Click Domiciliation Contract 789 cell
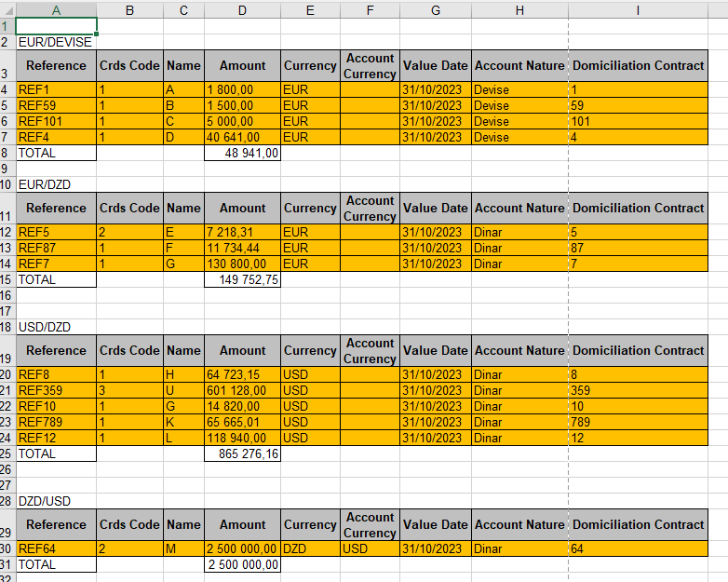 pos(638,422)
